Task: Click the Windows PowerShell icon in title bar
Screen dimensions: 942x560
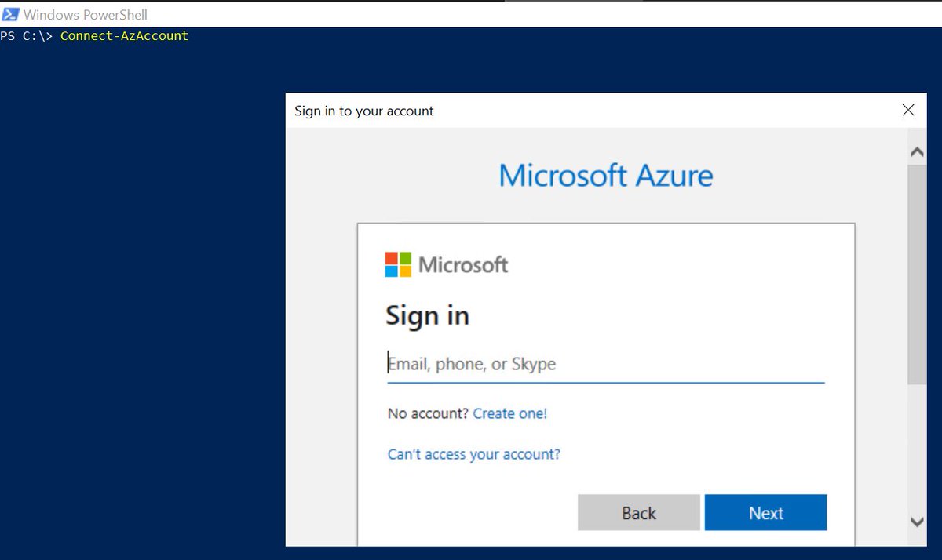Action: (10, 14)
